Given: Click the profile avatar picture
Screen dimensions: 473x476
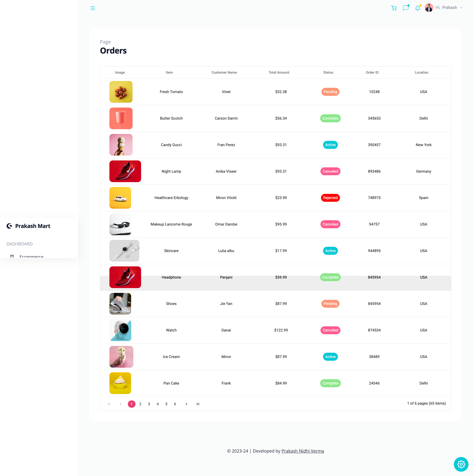Looking at the screenshot, I should (x=429, y=8).
